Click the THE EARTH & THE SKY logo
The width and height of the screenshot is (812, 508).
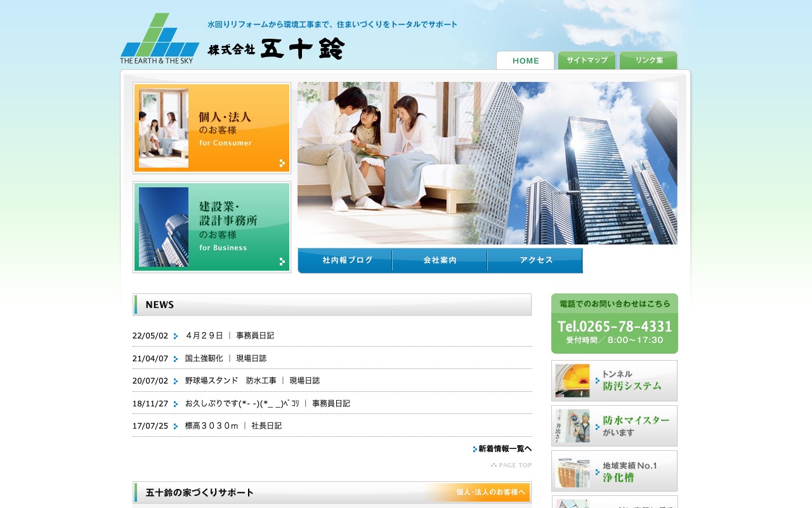[160, 38]
